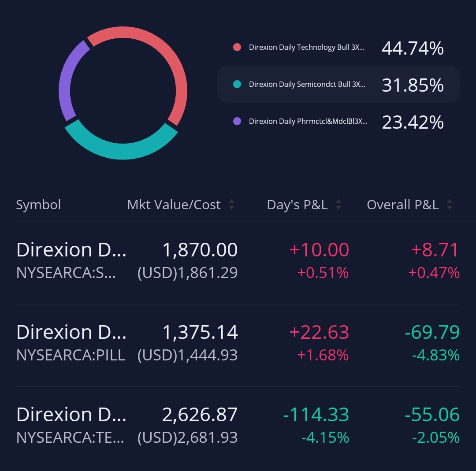Viewport: 476px width, 471px height.
Task: Click overall P&L percent -4.83%
Action: (436, 355)
